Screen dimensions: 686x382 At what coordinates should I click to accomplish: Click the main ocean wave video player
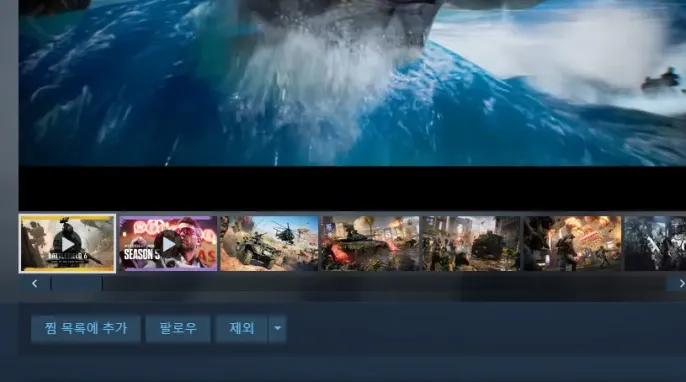click(x=352, y=105)
